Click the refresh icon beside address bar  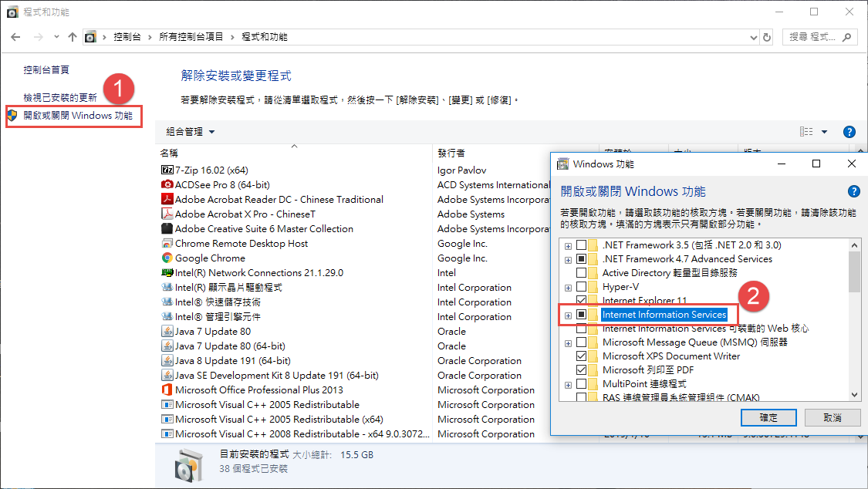pos(767,37)
